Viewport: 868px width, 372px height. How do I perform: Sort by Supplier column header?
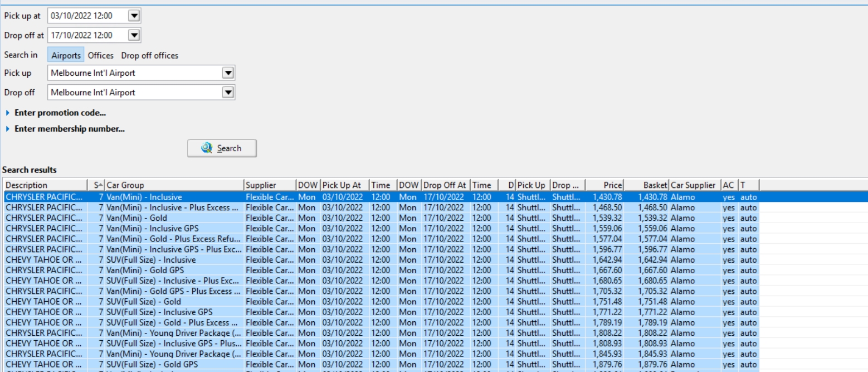tap(270, 185)
